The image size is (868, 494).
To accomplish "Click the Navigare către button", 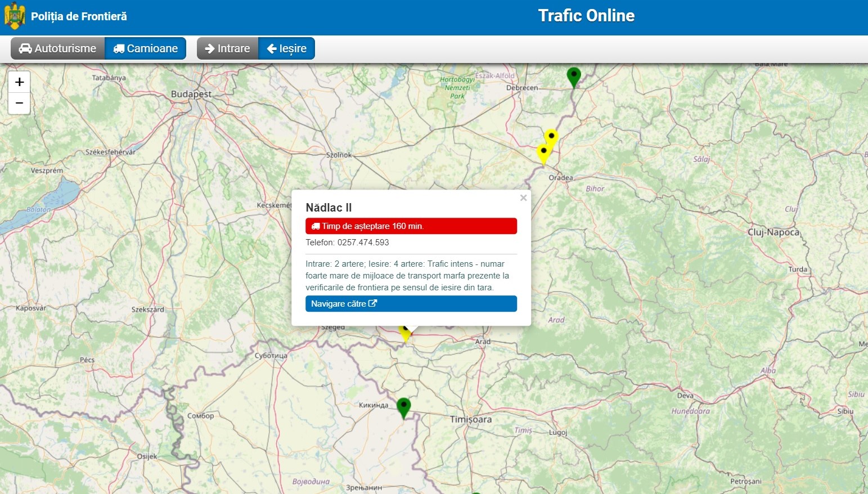I will pos(411,304).
